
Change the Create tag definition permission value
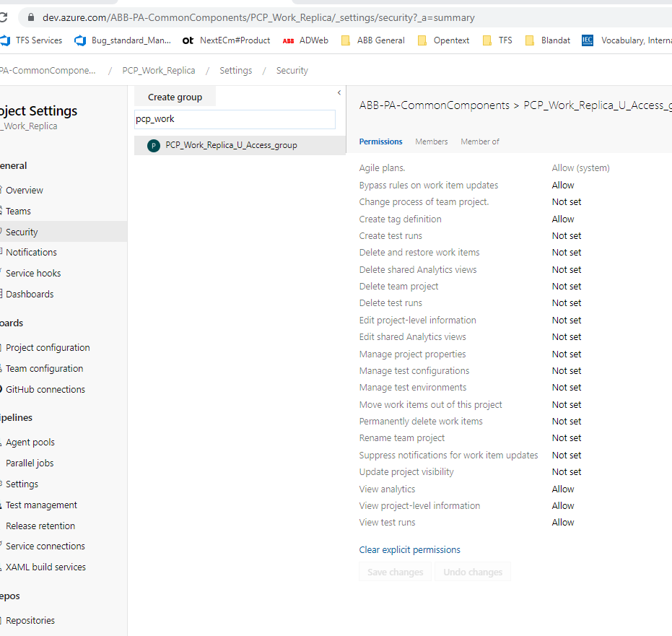click(x=563, y=219)
